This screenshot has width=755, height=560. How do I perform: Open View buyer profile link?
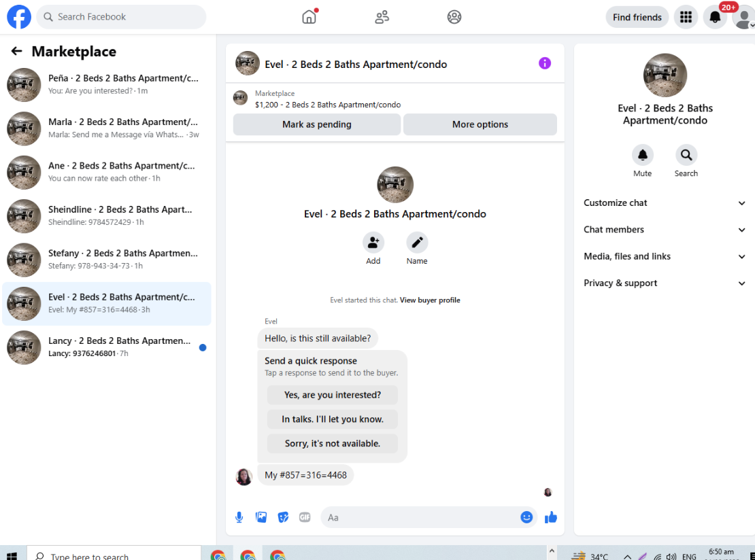tap(429, 300)
